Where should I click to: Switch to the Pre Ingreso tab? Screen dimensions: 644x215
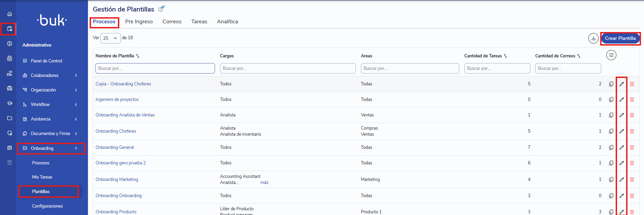[x=139, y=22]
